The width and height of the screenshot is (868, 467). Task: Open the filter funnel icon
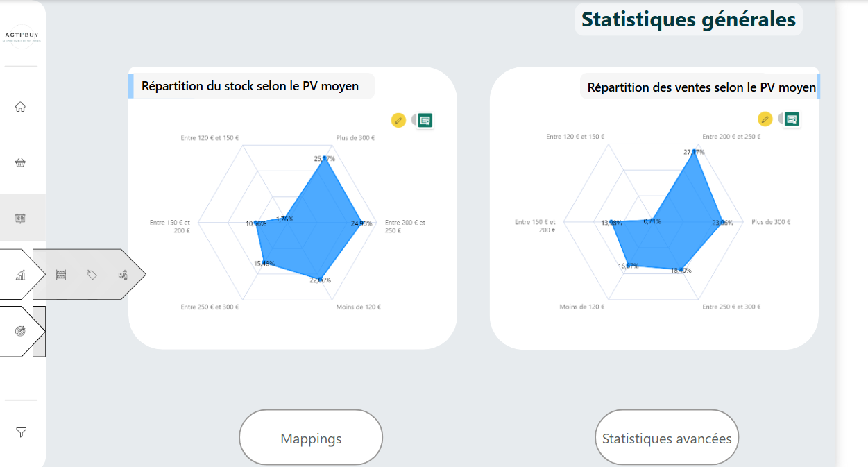click(21, 432)
